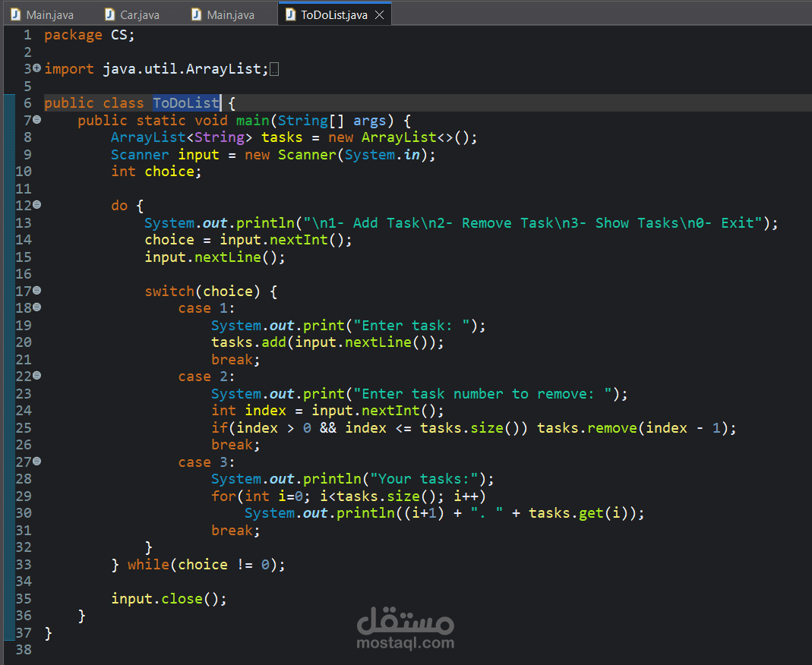Click the Java file icon on the Car.java tab
Viewport: 812px width, 665px height.
110,14
